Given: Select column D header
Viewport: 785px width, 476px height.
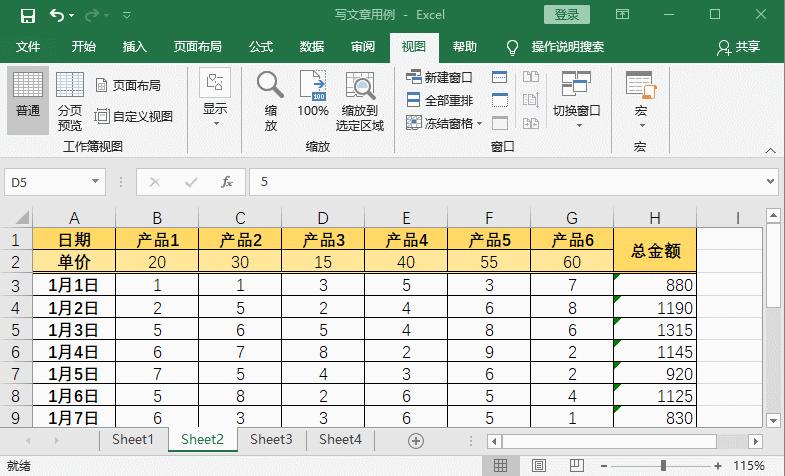Looking at the screenshot, I should tap(323, 218).
